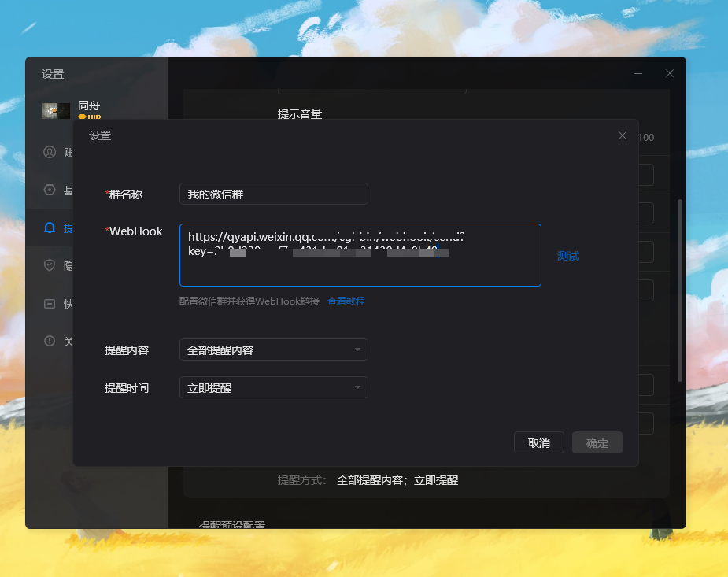728x577 pixels.
Task: Open the 查看教程 tutorial link
Action: (346, 301)
